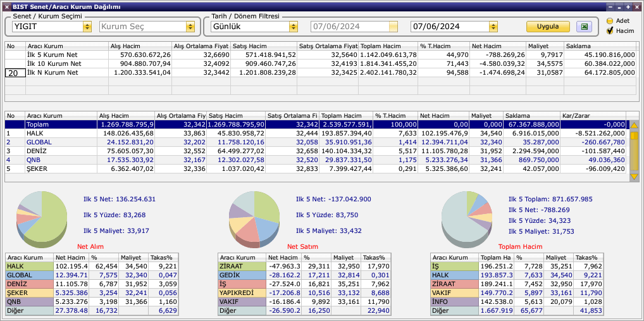
Task: Open the active 07/06/2024 end date picker
Action: coord(493,27)
